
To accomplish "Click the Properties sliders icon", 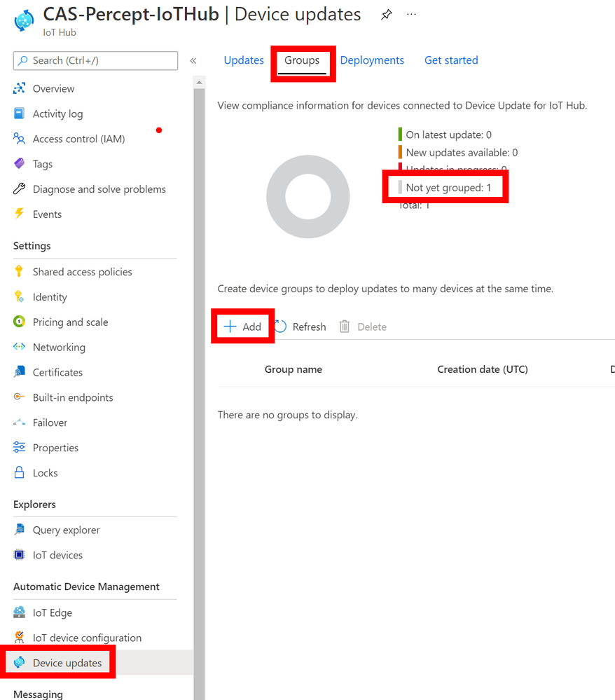I will click(x=19, y=447).
